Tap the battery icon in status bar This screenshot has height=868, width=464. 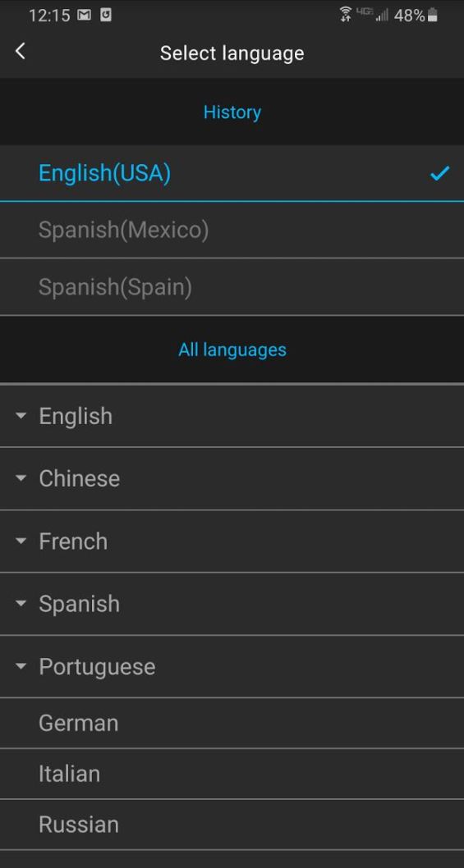point(433,16)
